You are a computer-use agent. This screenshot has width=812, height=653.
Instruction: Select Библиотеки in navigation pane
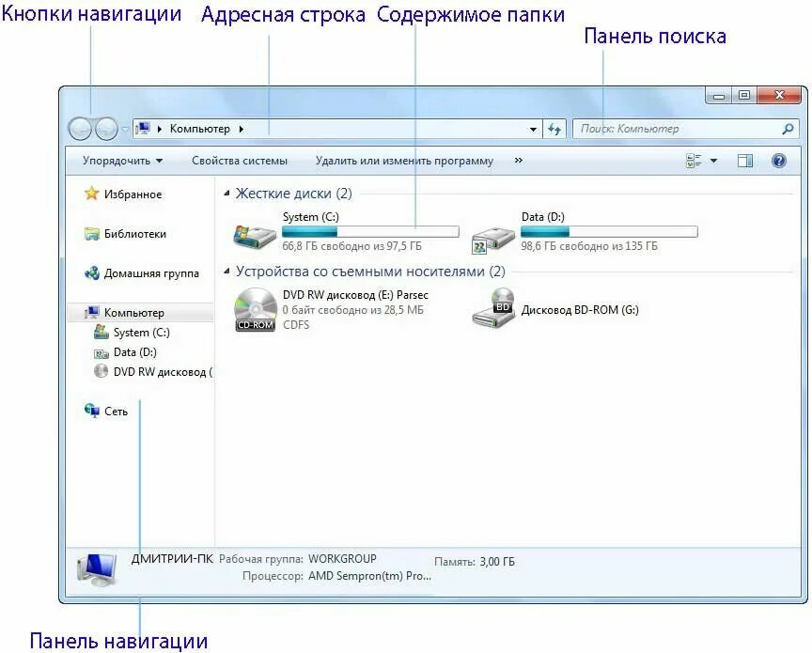(x=135, y=234)
